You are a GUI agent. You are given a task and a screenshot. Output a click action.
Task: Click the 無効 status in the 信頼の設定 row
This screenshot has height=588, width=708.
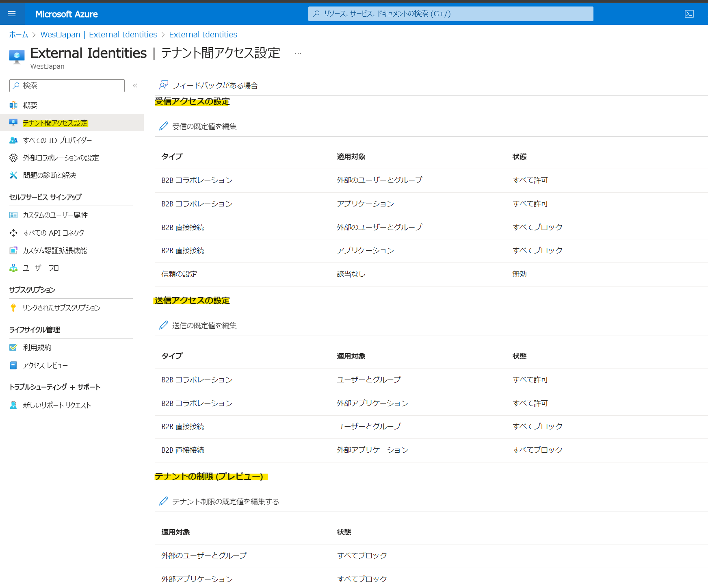(520, 274)
